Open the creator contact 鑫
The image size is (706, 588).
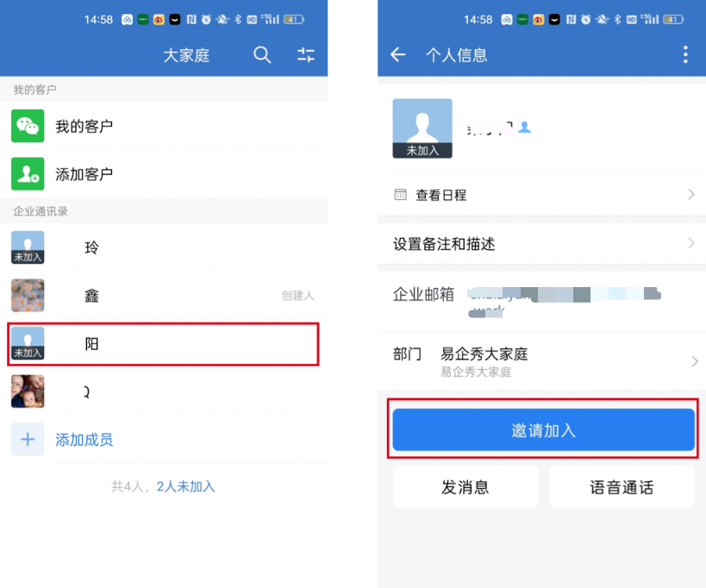click(164, 296)
